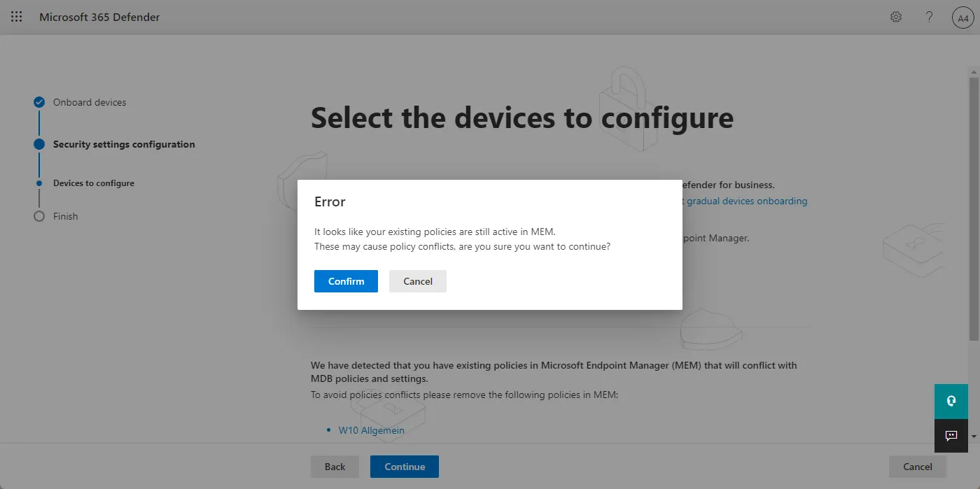Screen dimensions: 980x489
Task: Select the Finish step circle icon
Action: pos(39,216)
